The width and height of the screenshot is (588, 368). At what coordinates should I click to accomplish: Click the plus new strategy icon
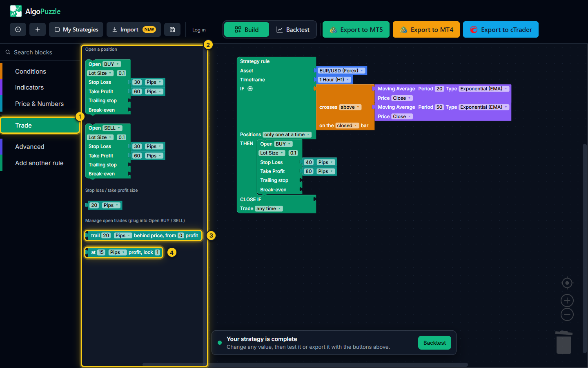[38, 29]
